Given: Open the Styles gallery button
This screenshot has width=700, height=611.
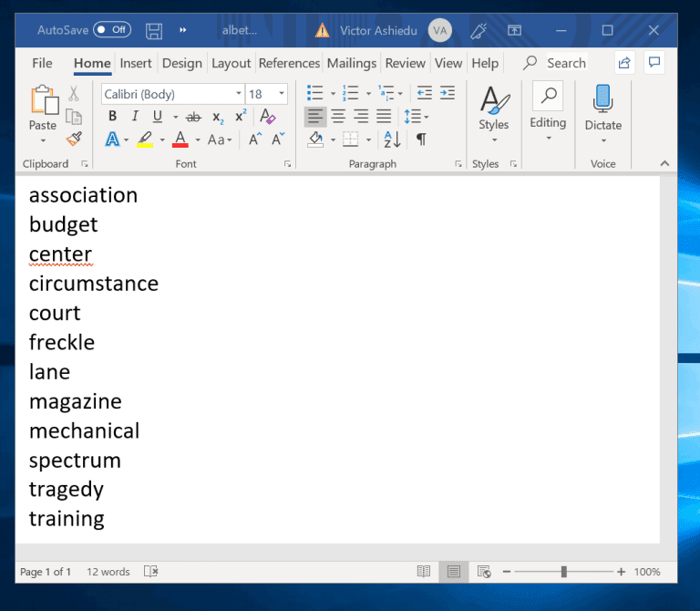Looking at the screenshot, I should tap(494, 114).
